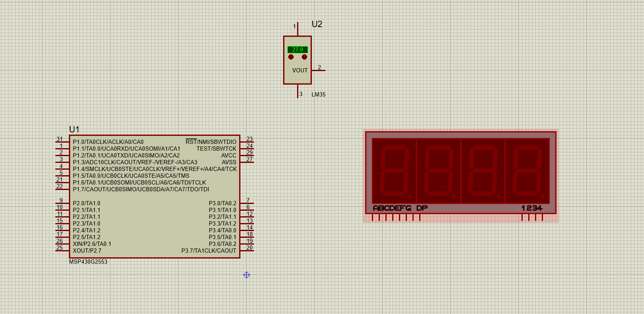
Task: Click the P1.7/CAOUT/UCB0SIMO pin label
Action: (141, 189)
